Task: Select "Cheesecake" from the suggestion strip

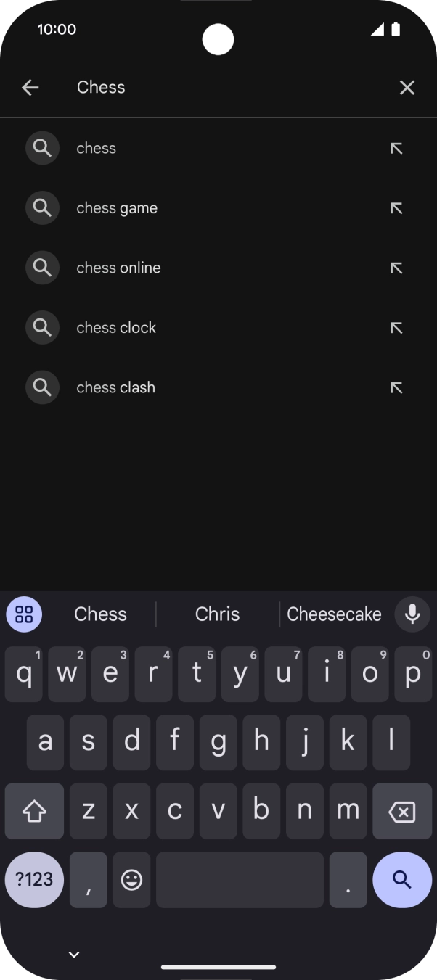Action: point(335,614)
